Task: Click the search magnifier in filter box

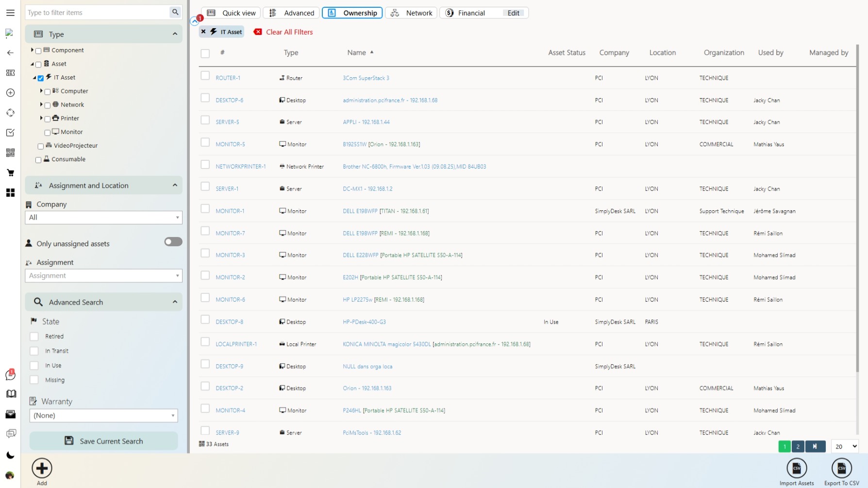Action: [x=175, y=12]
